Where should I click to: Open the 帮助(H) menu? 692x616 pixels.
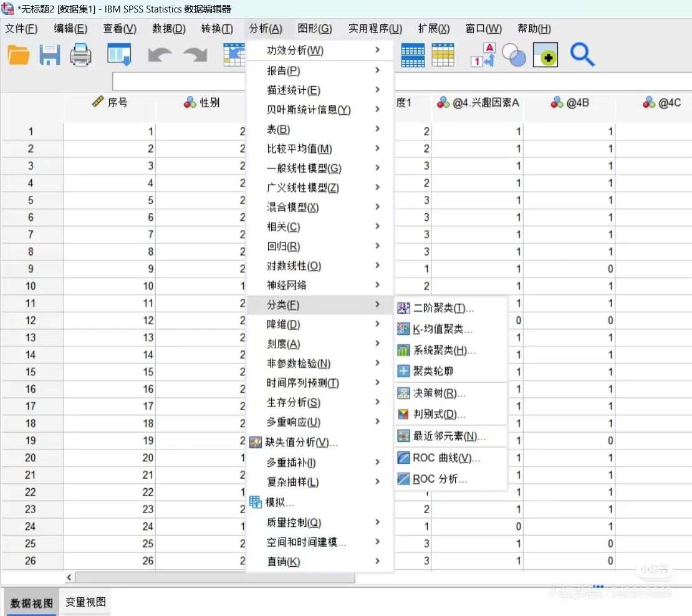click(x=534, y=29)
